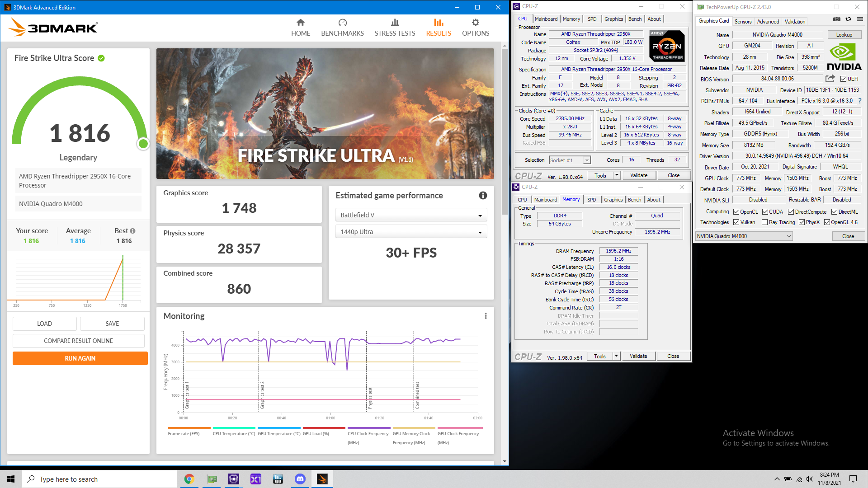Toggle the OpenGL 4.6 checkbox in GPU-Z

click(x=827, y=222)
